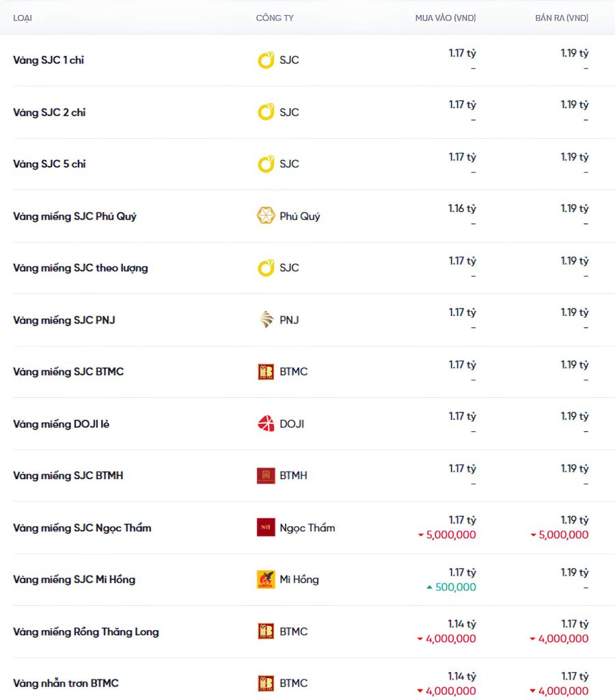Open Vàng miếng SJC theo lượng entry
The height and width of the screenshot is (700, 615).
tap(81, 268)
